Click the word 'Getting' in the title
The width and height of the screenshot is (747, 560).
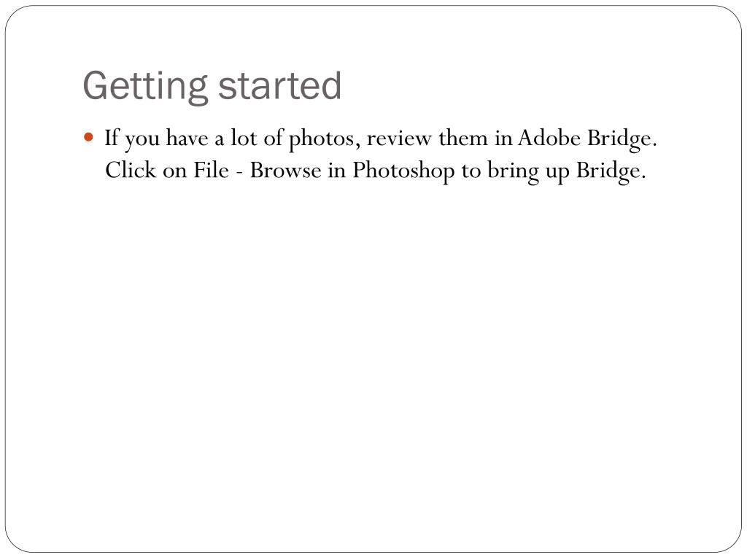pos(146,87)
